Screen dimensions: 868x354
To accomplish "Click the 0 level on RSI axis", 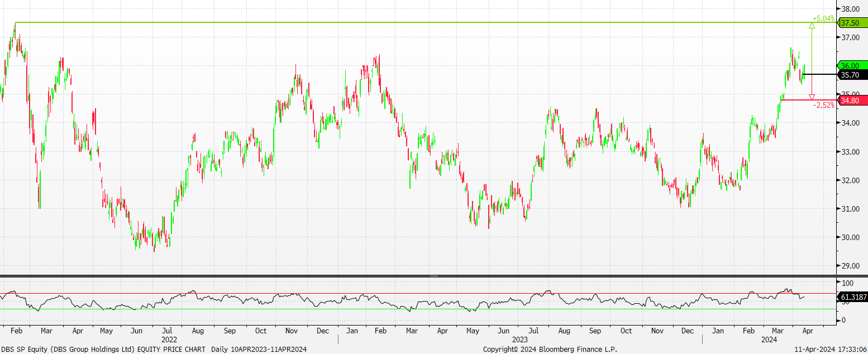I will [x=843, y=320].
